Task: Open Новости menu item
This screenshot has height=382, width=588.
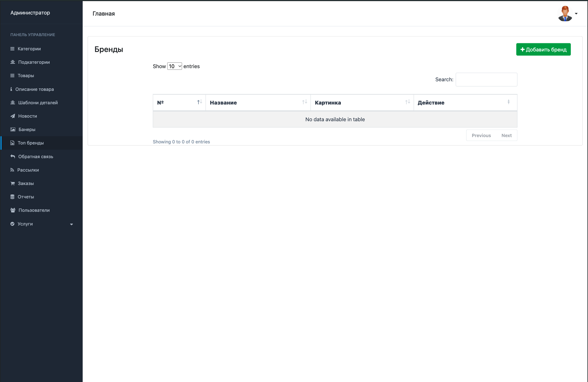Action: (42, 116)
